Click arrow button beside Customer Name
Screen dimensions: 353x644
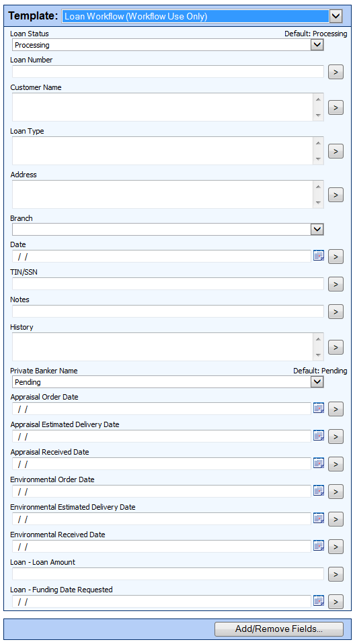tap(336, 107)
